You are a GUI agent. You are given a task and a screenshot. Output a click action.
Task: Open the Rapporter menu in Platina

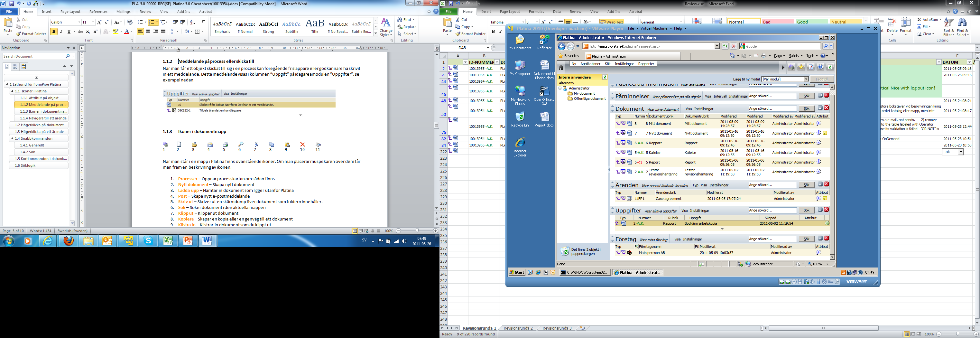[646, 64]
